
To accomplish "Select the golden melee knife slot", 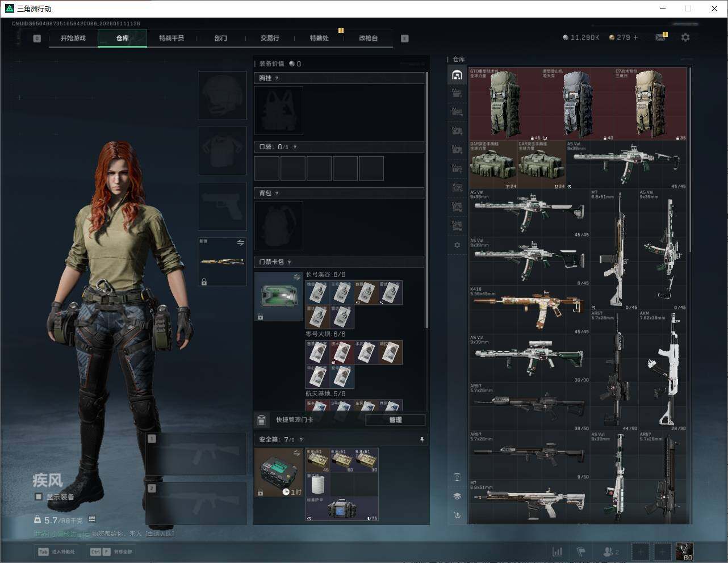I will pyautogui.click(x=222, y=262).
